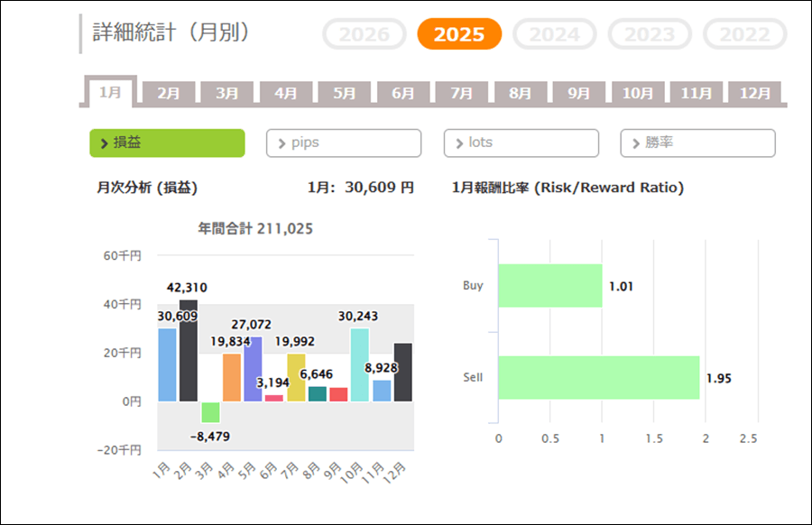Click the Buy ratio bar 1.01
Screen dimensions: 812x525
pos(550,286)
